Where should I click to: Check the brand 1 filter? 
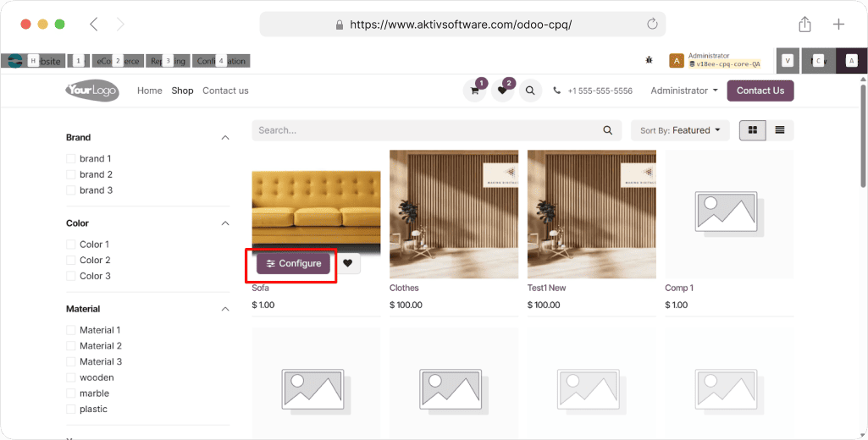point(72,159)
